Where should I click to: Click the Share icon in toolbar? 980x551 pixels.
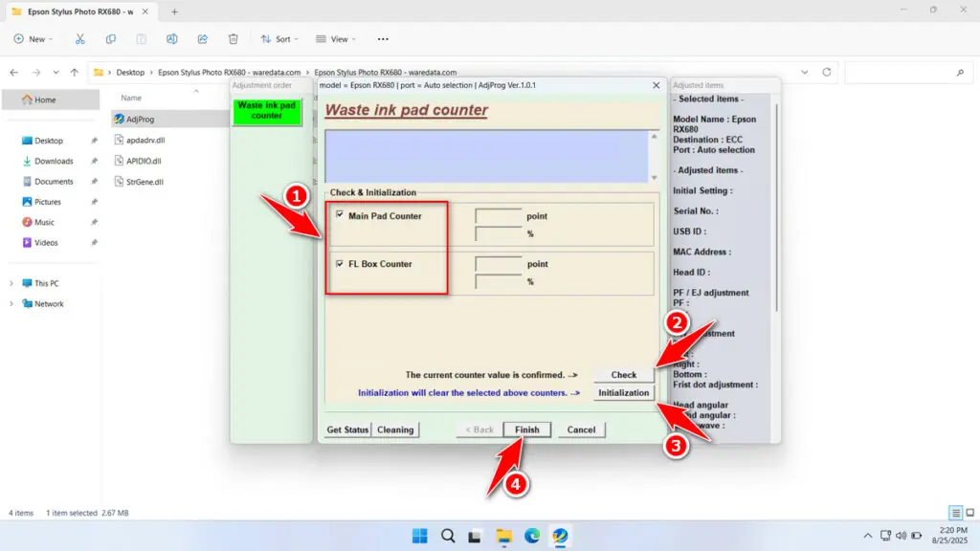click(202, 39)
